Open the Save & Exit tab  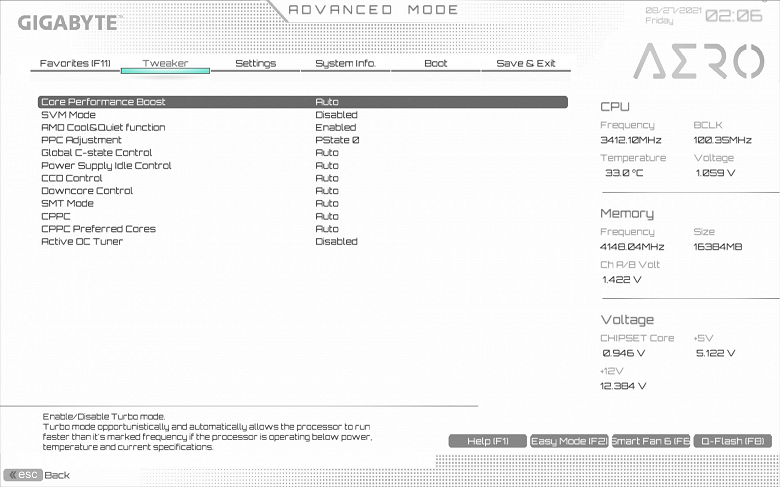(x=526, y=63)
